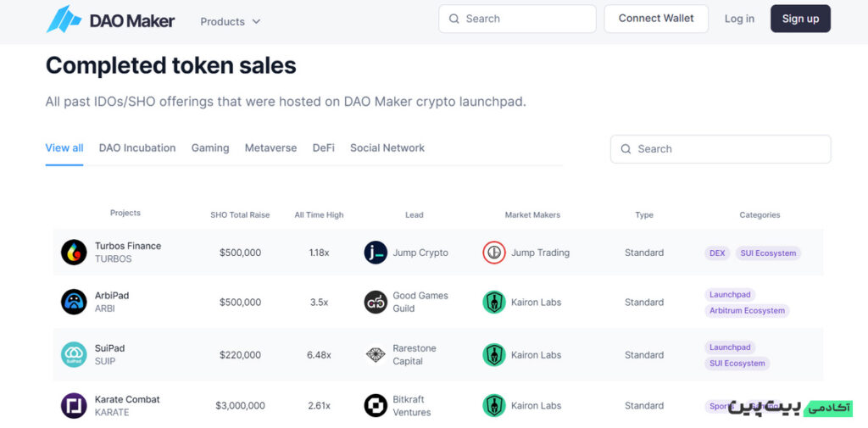The width and height of the screenshot is (868, 428).
Task: Click the Karate Combat project logo
Action: point(74,405)
